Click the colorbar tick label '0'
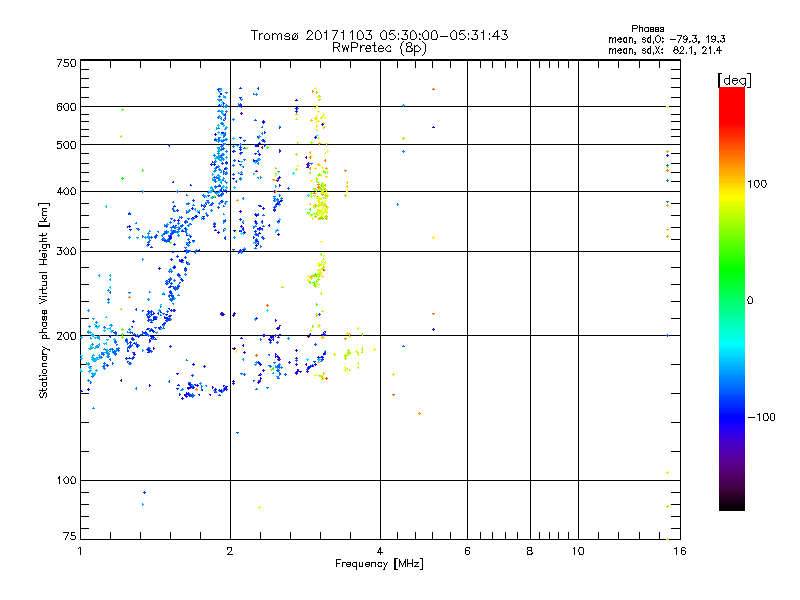 pyautogui.click(x=750, y=301)
